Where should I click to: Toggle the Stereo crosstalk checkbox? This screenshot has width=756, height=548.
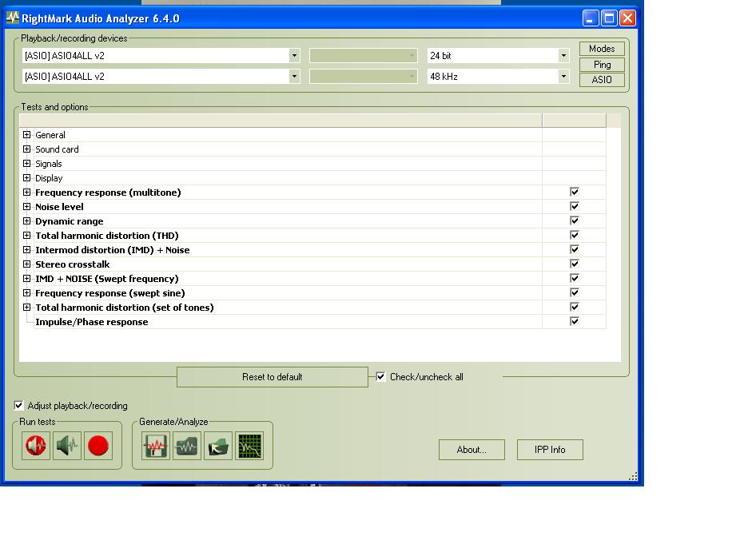click(x=575, y=264)
